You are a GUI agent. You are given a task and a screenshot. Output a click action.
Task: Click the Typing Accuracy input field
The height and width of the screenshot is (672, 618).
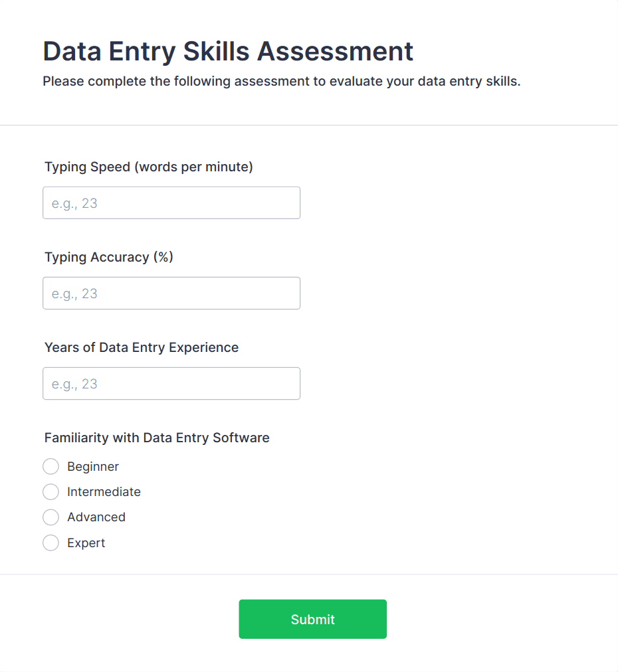pos(171,293)
